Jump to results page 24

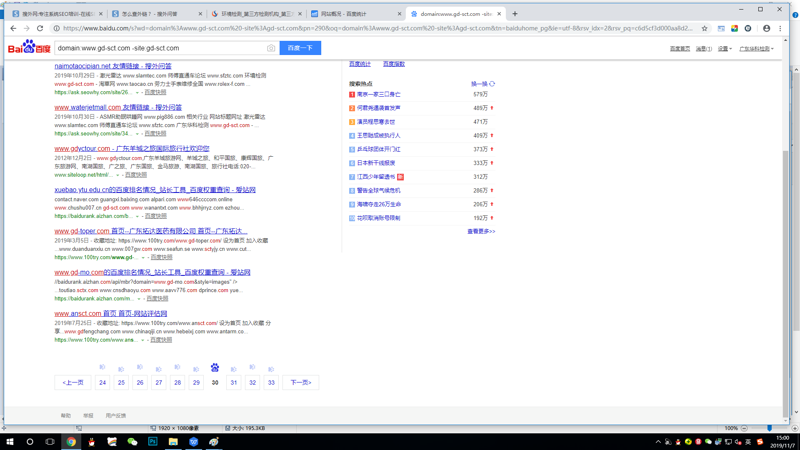point(103,382)
